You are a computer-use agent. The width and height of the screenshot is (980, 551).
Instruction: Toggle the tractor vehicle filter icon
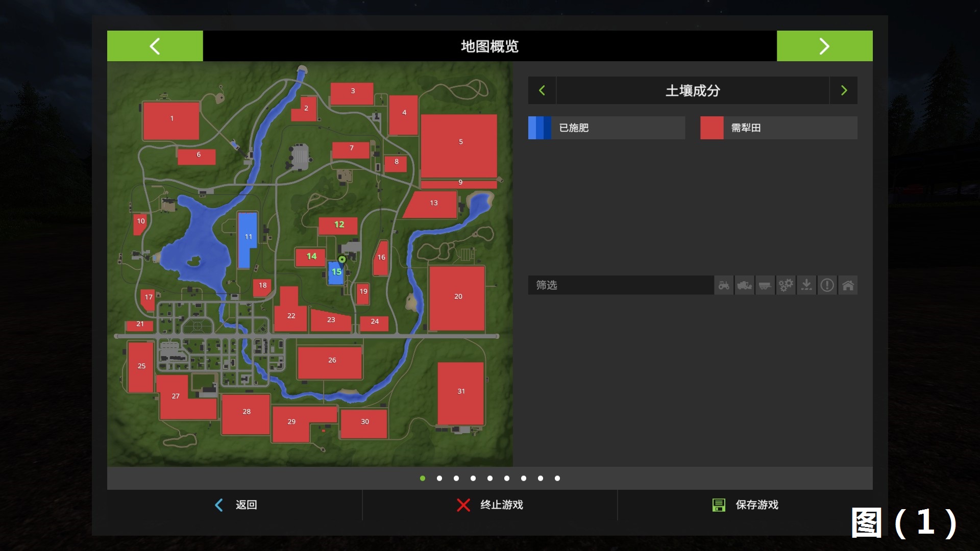click(x=724, y=285)
